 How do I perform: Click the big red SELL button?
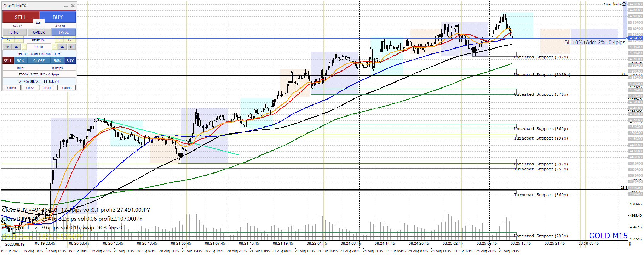click(x=21, y=17)
